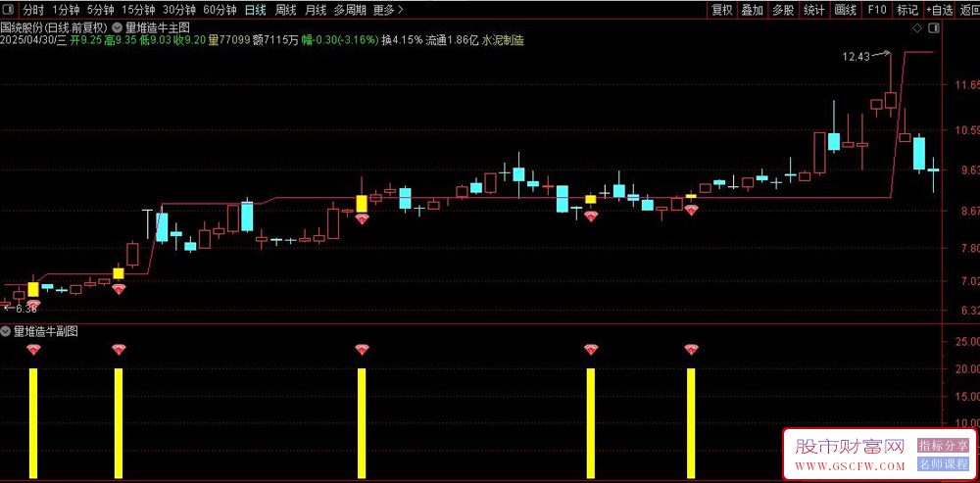Switch to 日线 daily chart
The image size is (980, 483).
(x=255, y=10)
